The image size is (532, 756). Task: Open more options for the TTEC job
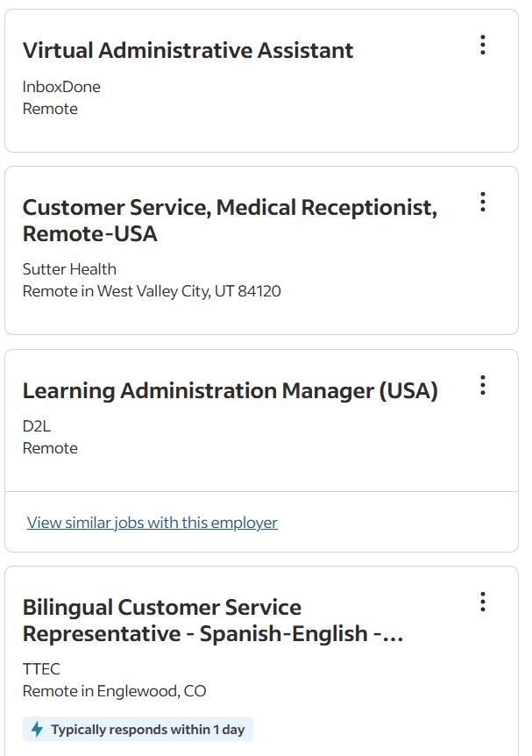tap(482, 602)
